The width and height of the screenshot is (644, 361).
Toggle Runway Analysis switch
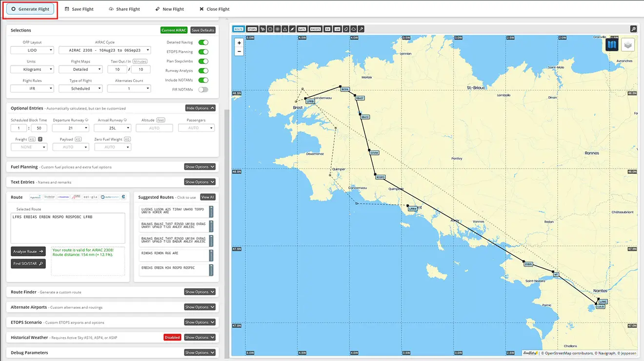pos(203,71)
